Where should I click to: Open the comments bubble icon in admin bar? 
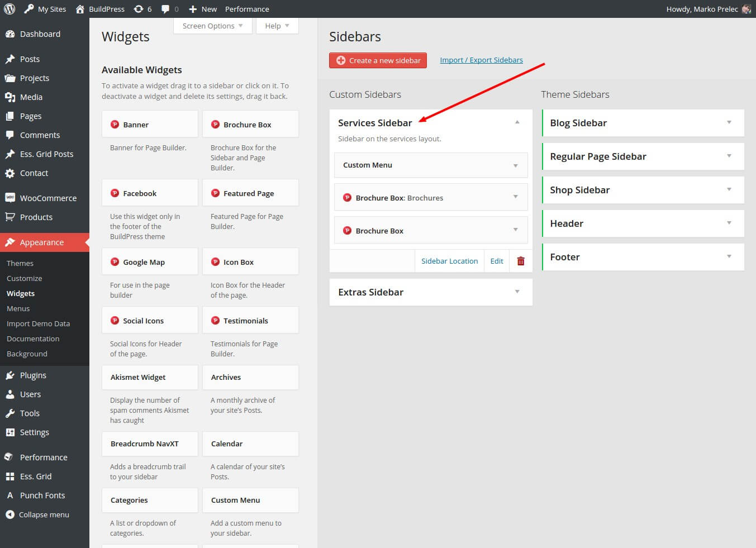165,9
